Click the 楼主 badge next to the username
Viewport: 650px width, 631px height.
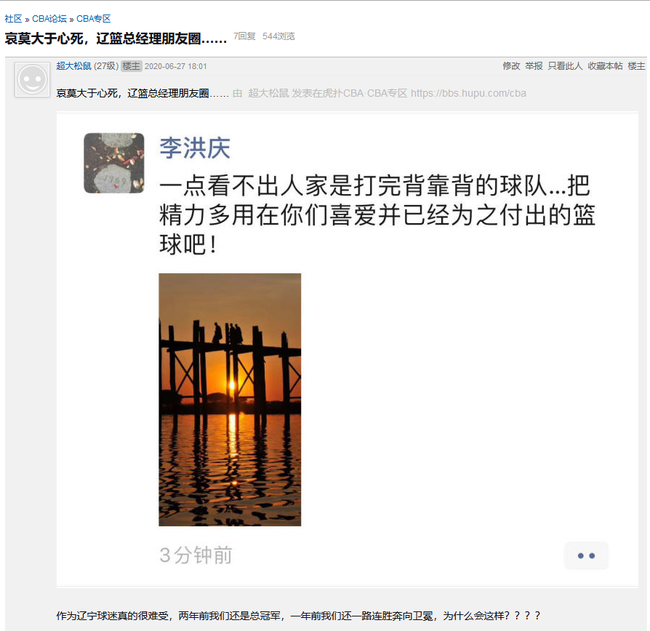pos(131,66)
